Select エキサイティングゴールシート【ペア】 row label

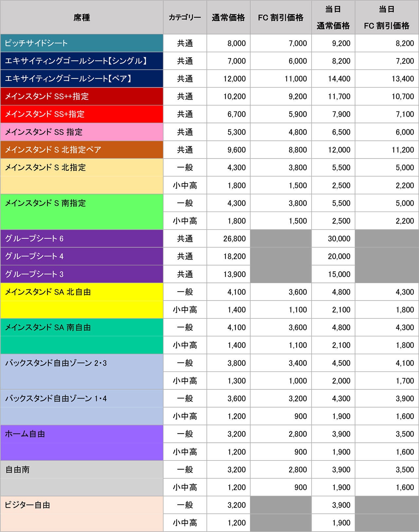(82, 78)
